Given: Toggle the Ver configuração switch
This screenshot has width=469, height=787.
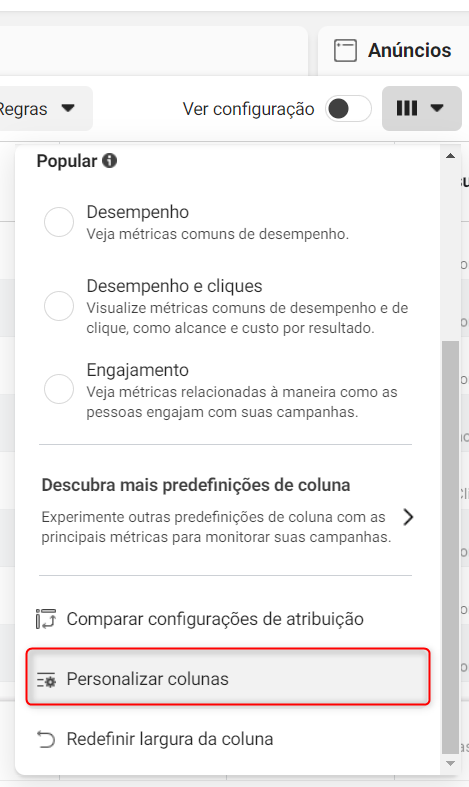Looking at the screenshot, I should click(x=348, y=108).
